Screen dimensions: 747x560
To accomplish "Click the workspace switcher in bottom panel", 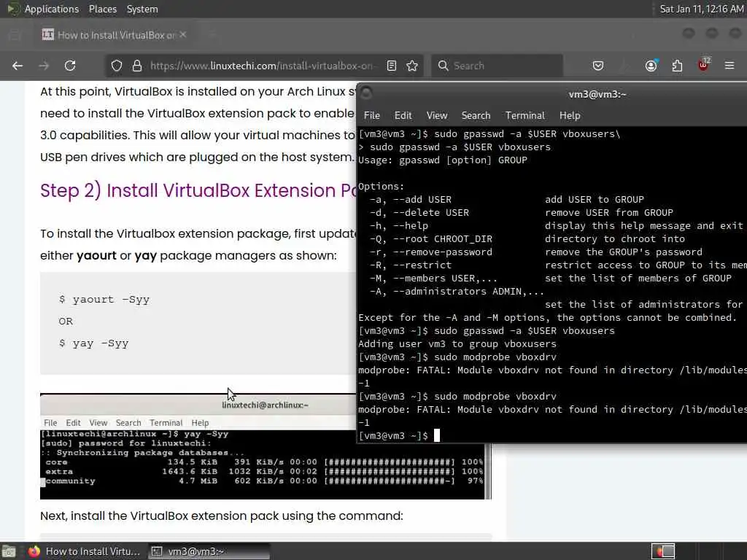I will [x=663, y=551].
